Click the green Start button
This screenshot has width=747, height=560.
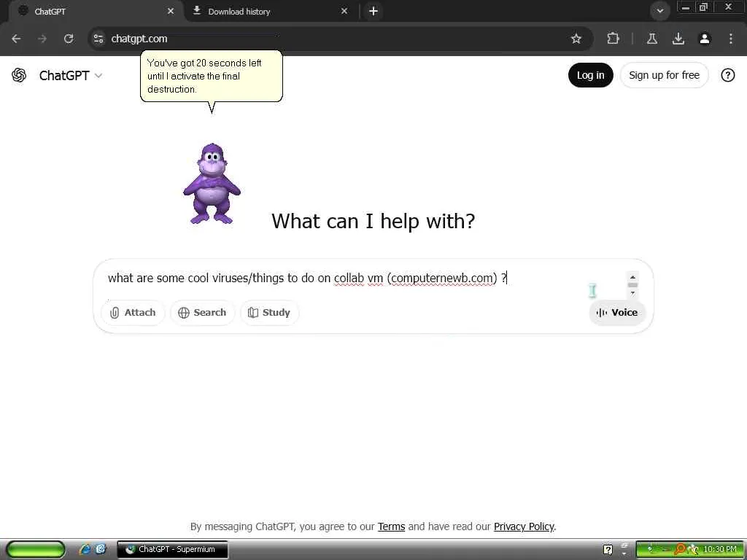[x=36, y=549]
